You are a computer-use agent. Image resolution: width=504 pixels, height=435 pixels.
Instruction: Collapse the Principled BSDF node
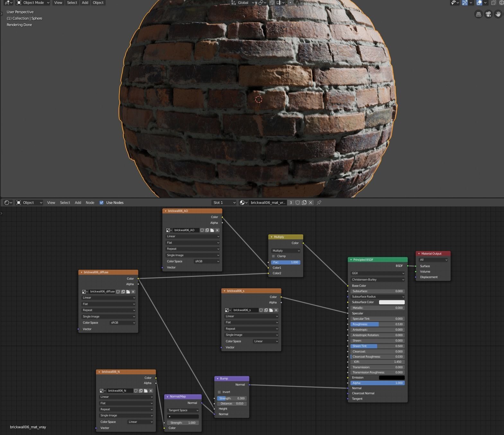351,260
